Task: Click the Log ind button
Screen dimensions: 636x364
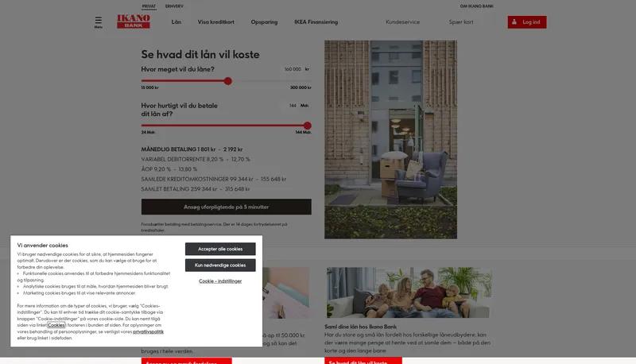Action: point(527,22)
